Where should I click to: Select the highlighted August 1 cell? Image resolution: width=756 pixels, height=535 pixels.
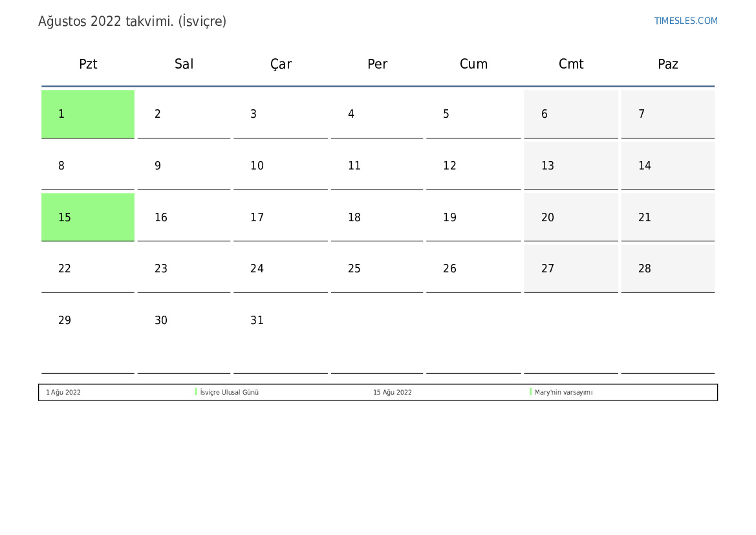(88, 114)
